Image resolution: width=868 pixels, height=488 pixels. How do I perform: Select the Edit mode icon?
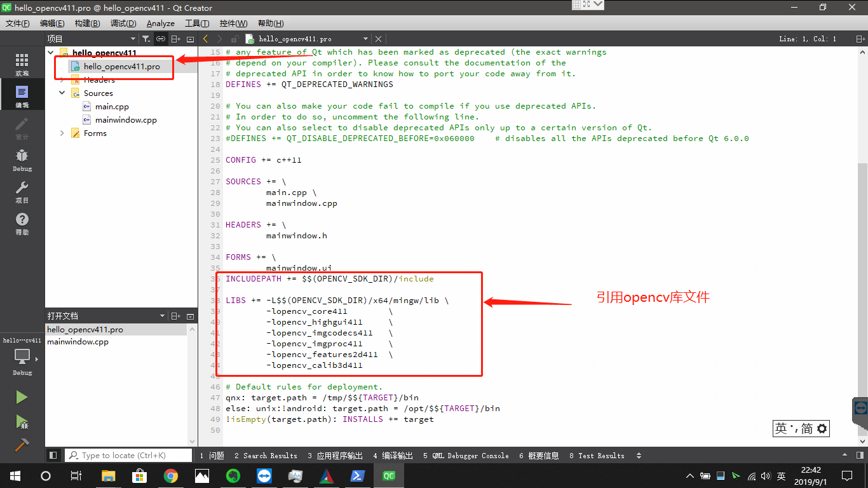[x=22, y=94]
